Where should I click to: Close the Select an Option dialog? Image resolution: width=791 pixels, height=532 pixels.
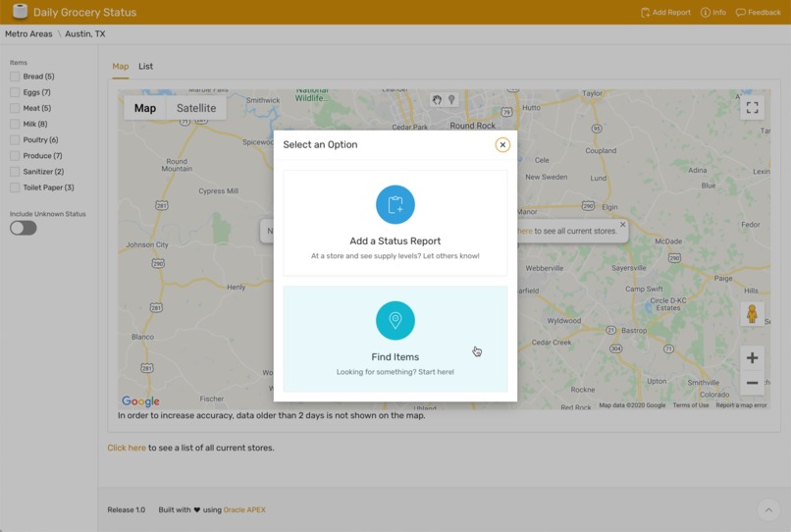(501, 145)
